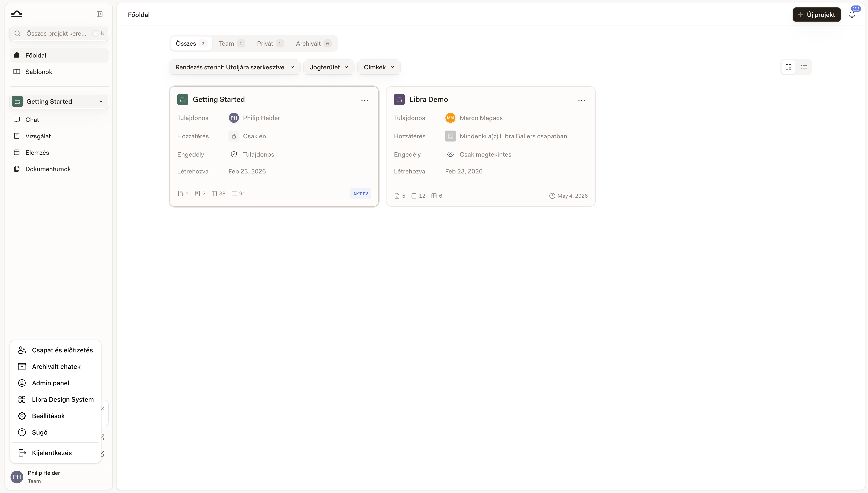Click the Libra Demo purple project icon

(x=399, y=100)
